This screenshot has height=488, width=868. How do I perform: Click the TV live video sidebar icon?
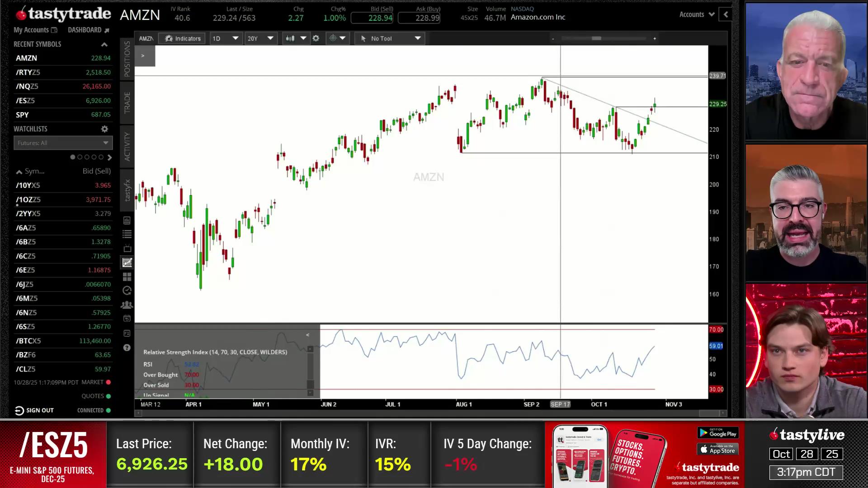[127, 249]
